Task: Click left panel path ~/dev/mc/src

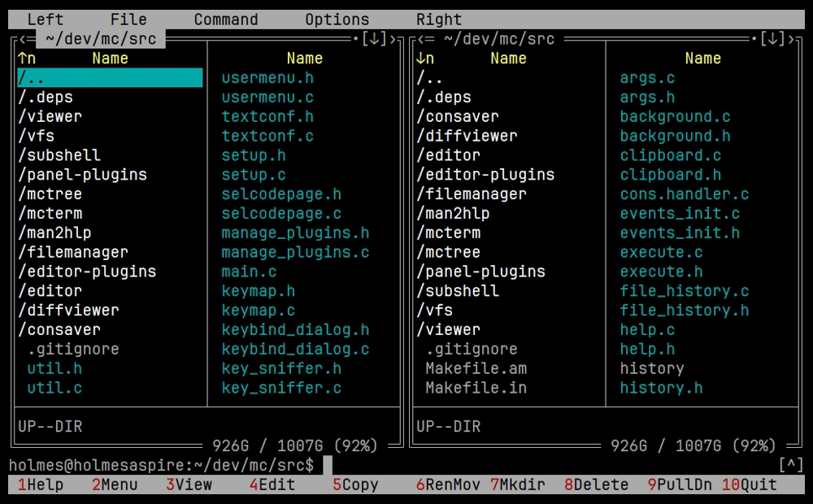Action: 101,39
